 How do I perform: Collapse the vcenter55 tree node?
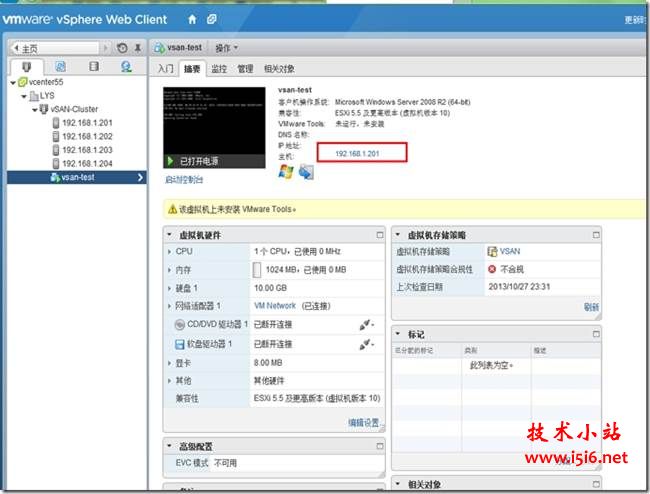pyautogui.click(x=13, y=82)
